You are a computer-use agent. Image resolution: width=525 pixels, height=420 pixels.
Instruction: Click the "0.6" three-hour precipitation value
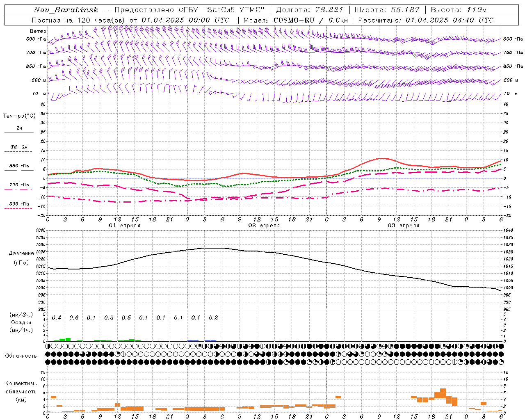click(x=74, y=317)
